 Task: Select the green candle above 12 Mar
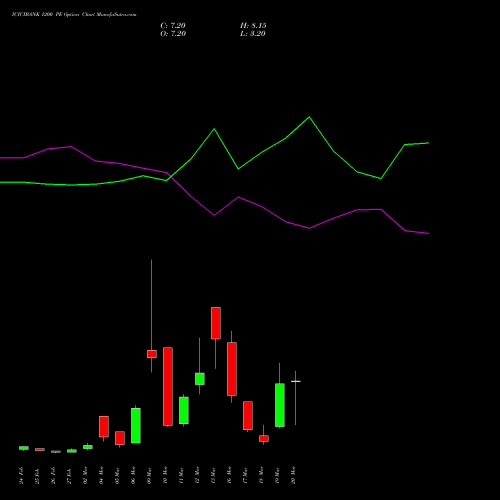coord(200,379)
